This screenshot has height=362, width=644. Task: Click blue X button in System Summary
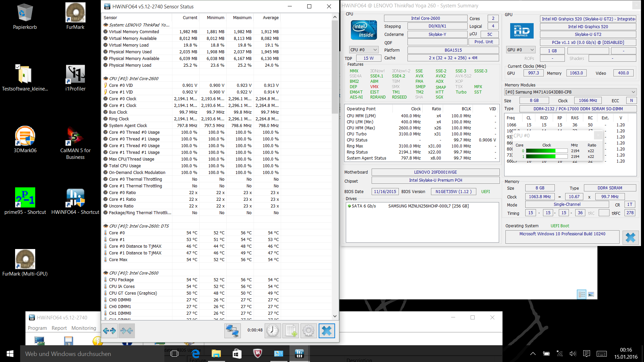tap(630, 238)
